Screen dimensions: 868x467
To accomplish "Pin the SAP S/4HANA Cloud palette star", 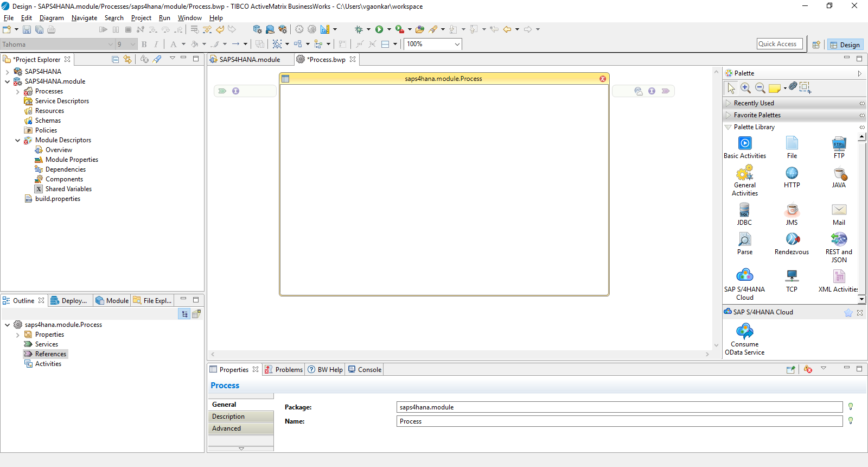I will (x=848, y=313).
